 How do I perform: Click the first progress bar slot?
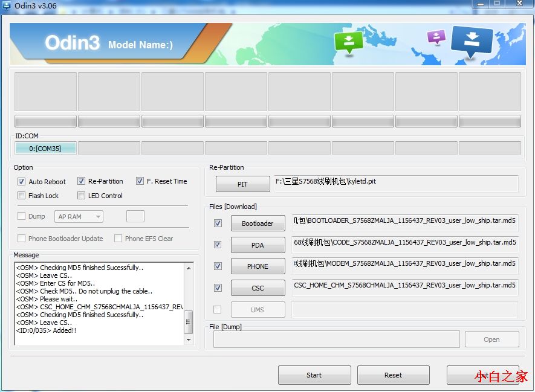coord(45,121)
